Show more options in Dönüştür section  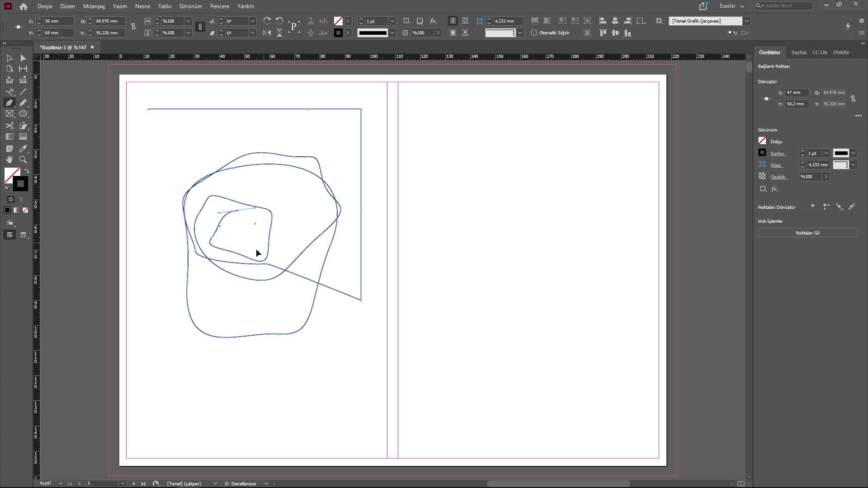(x=858, y=116)
